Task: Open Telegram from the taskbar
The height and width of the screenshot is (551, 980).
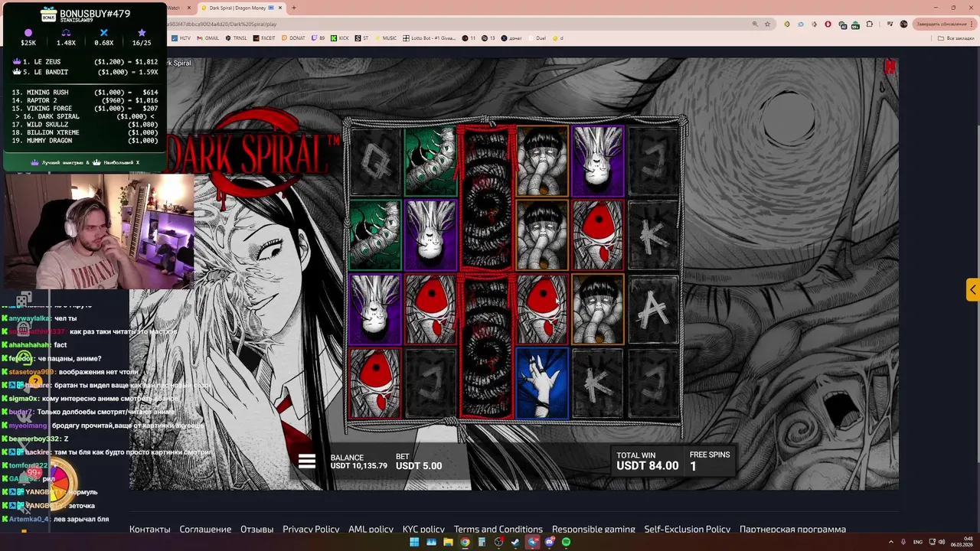Action: (x=532, y=542)
